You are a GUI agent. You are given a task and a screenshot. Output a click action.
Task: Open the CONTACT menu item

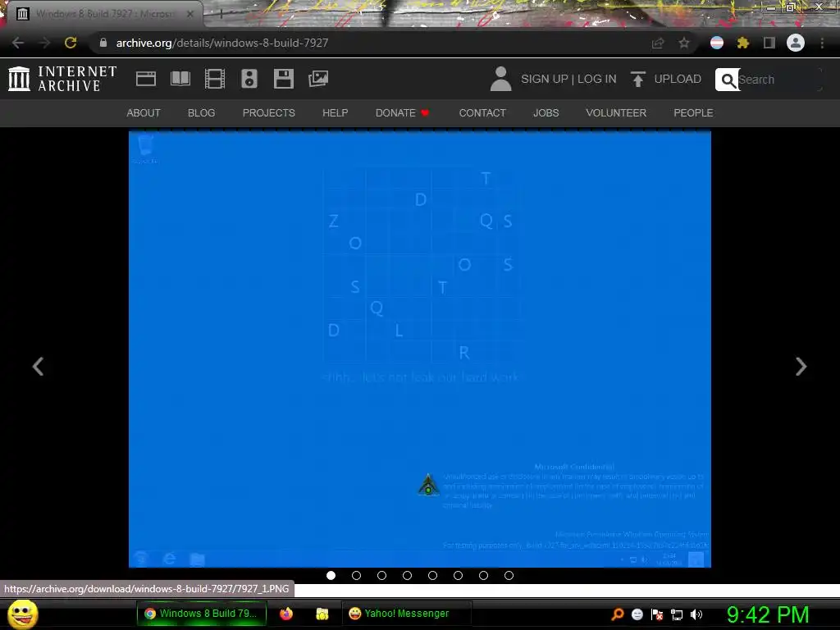[482, 113]
